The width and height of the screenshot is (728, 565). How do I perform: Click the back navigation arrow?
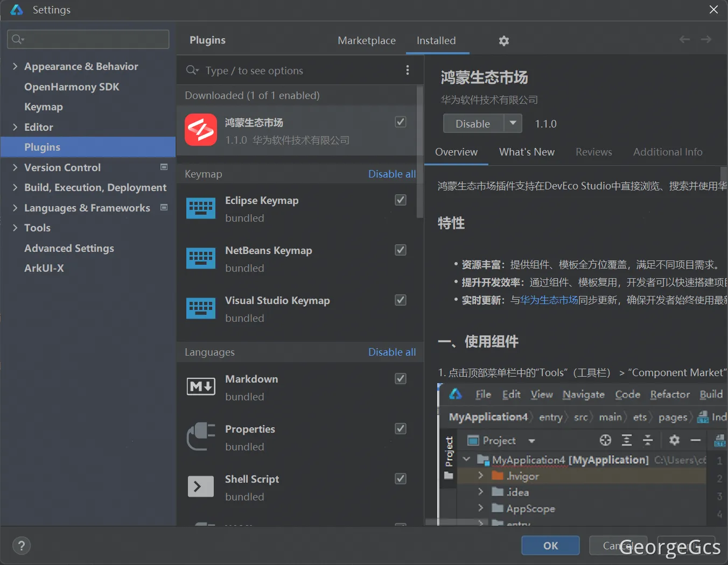[684, 39]
